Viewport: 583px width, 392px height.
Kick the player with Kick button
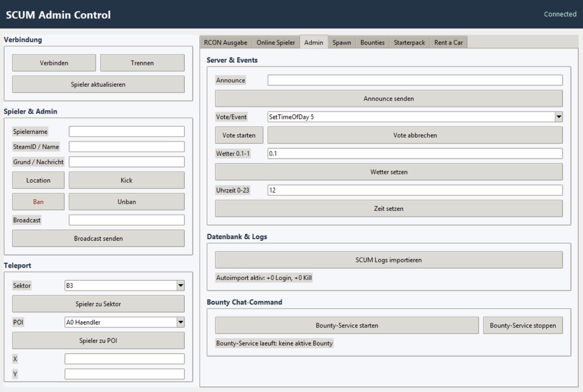127,180
